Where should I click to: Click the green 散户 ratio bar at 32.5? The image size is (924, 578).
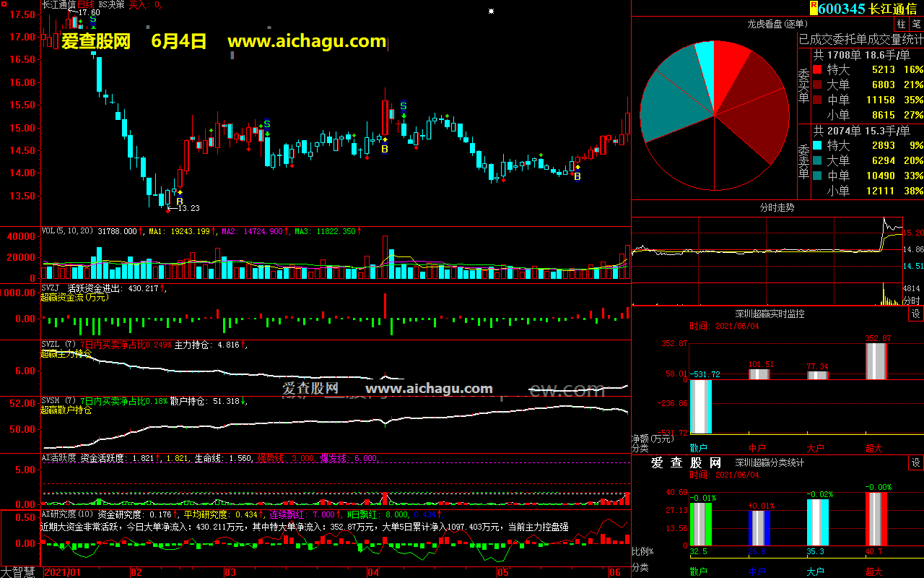[701, 525]
